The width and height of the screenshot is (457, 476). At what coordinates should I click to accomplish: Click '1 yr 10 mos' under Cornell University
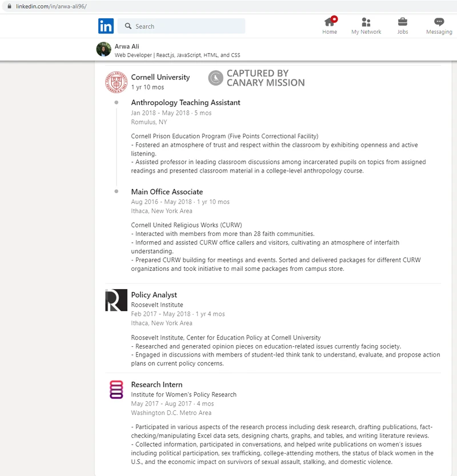tap(147, 87)
